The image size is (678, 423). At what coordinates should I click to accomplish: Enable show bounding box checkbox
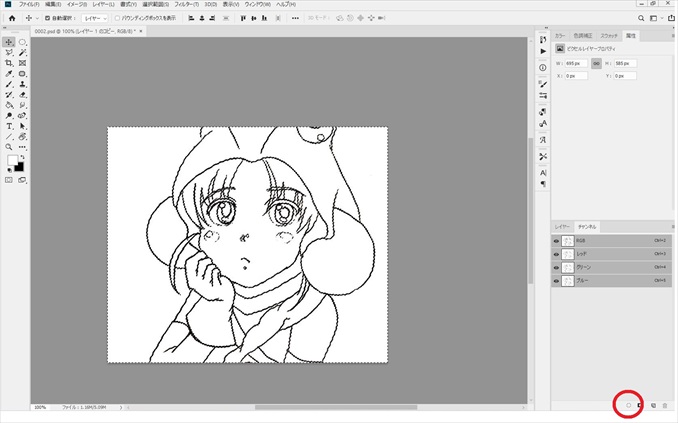click(117, 18)
